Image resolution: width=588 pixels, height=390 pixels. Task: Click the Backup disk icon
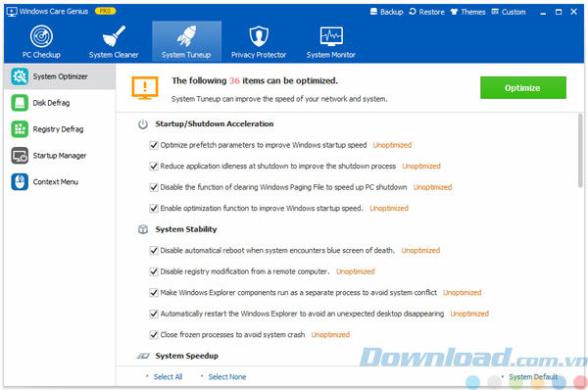(373, 12)
